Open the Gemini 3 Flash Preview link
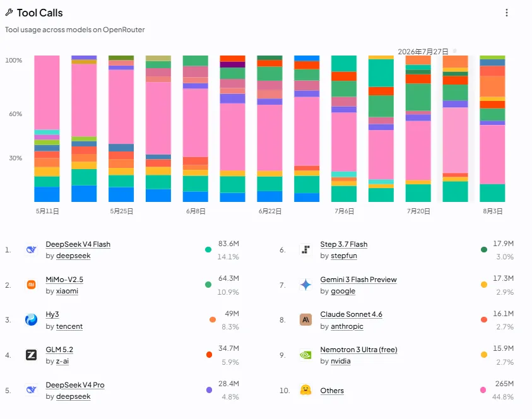Viewport: 532px width, 419px height. 358,280
